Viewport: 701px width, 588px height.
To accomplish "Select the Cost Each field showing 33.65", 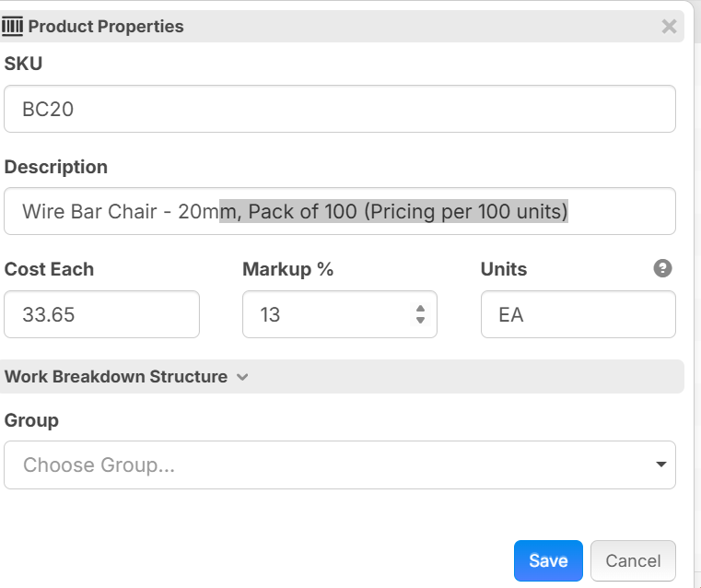I will [x=101, y=314].
